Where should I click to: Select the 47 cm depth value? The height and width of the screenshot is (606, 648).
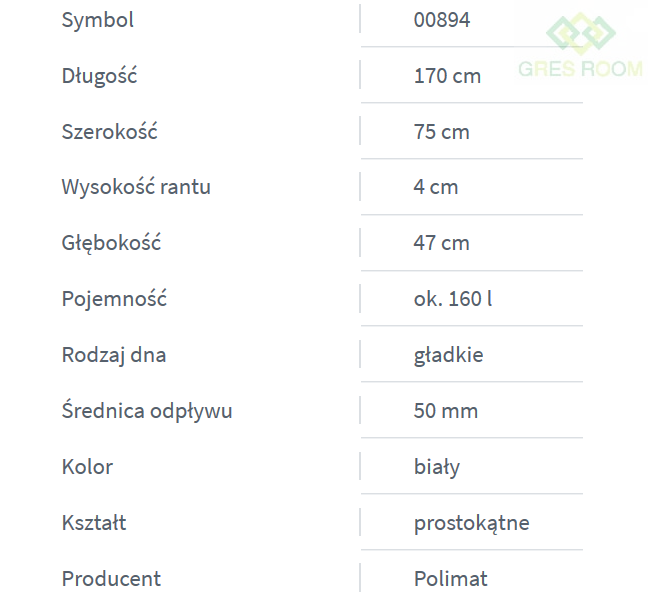tap(441, 243)
